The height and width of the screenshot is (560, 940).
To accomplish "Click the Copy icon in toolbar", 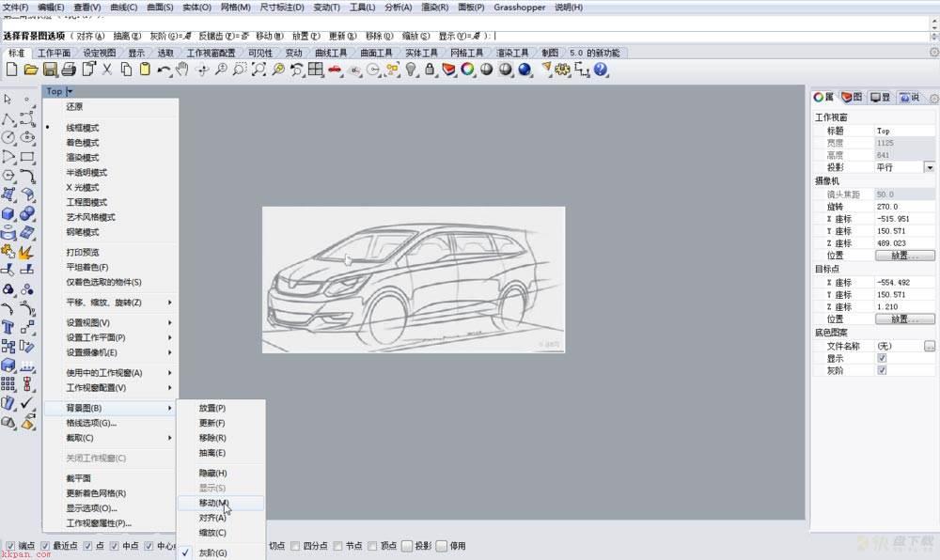I will pos(126,70).
